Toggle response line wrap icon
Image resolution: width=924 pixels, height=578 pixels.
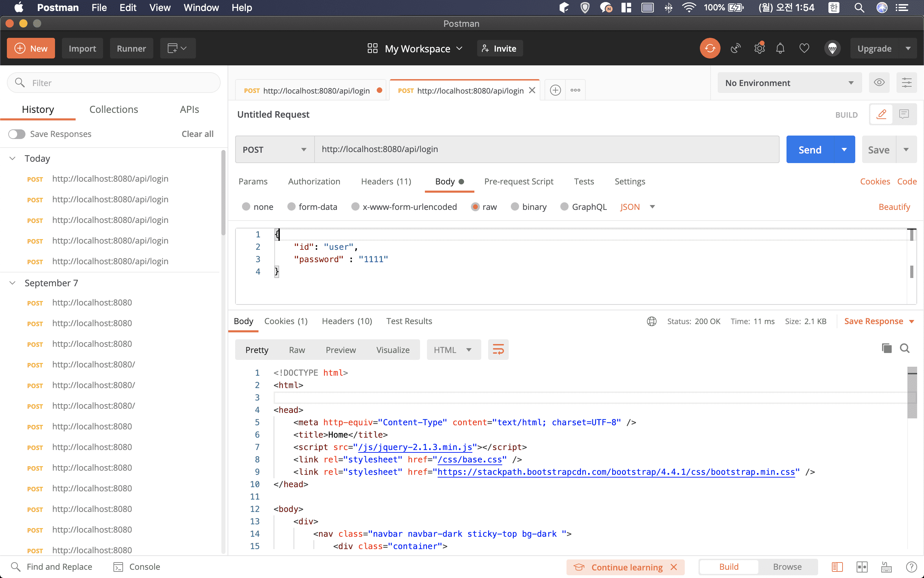498,350
